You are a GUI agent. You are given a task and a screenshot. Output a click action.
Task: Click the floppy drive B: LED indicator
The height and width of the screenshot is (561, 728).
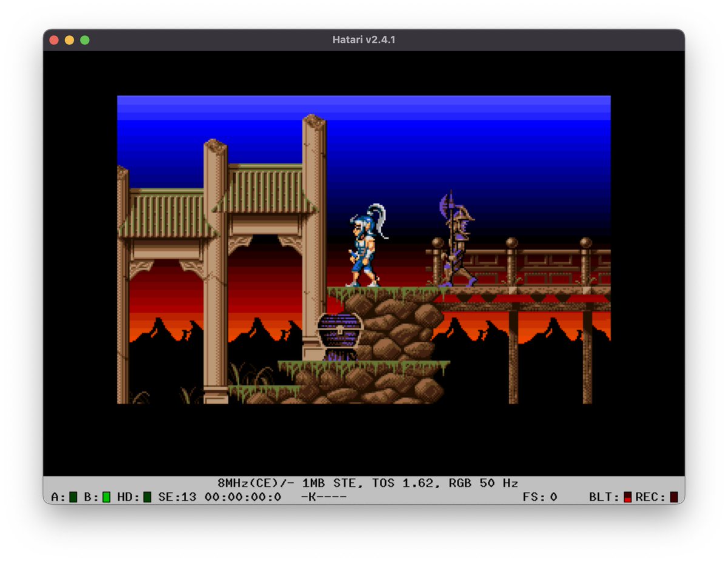106,497
